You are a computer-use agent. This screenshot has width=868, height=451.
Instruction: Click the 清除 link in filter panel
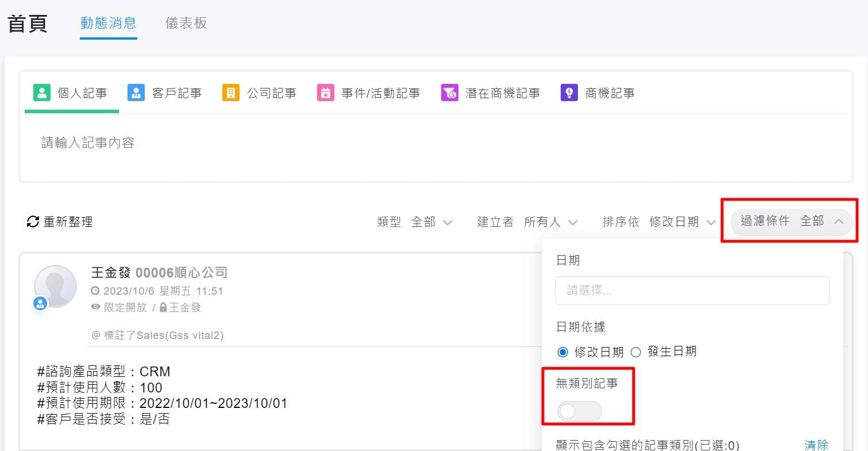[816, 445]
